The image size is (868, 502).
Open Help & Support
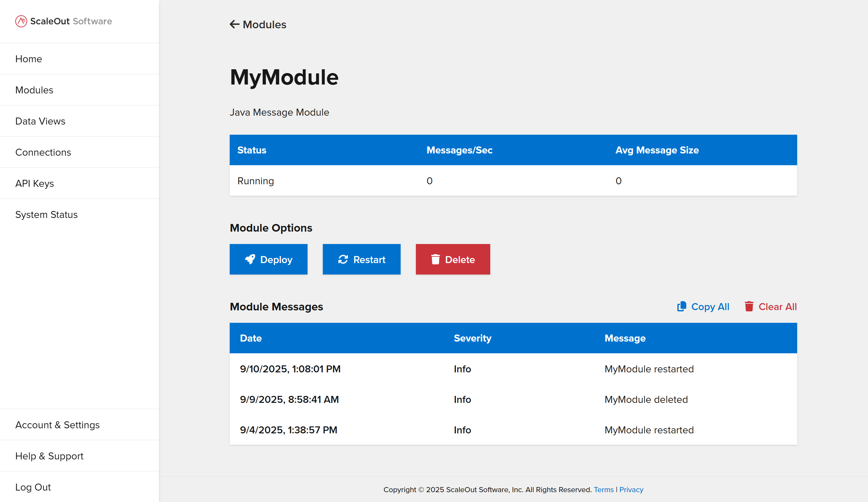point(79,456)
